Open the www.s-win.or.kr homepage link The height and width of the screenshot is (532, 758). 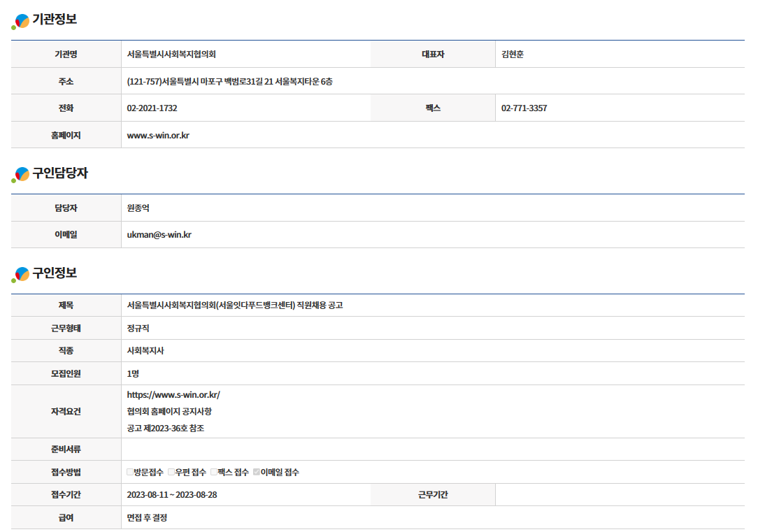(158, 136)
